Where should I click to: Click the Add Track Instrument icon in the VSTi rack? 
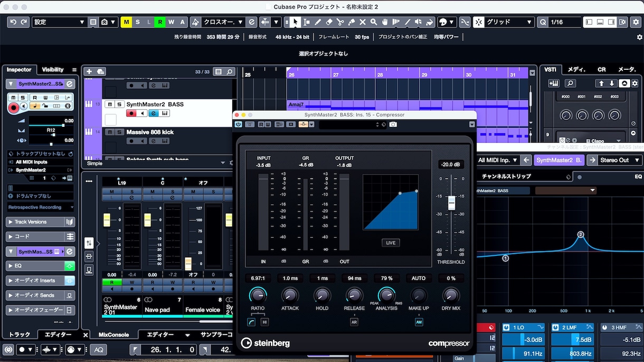554,83
